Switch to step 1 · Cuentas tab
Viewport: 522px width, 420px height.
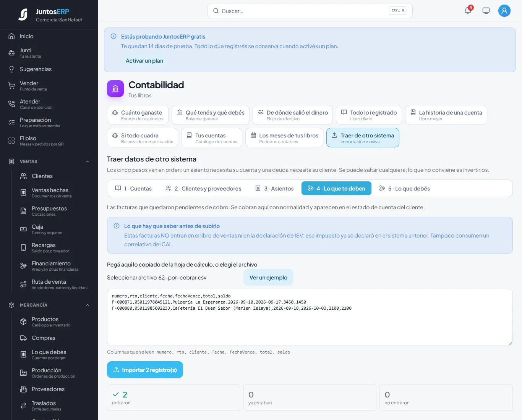(133, 188)
